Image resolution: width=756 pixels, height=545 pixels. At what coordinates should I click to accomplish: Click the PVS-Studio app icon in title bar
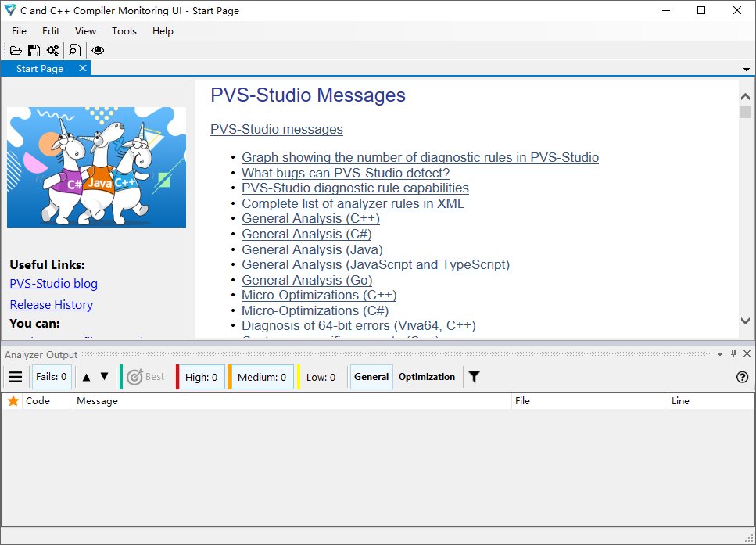click(10, 10)
